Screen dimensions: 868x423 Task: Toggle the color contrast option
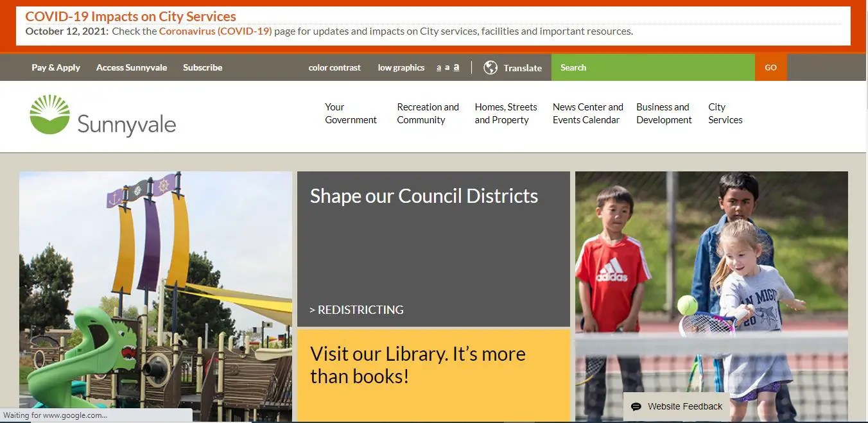[x=334, y=67]
